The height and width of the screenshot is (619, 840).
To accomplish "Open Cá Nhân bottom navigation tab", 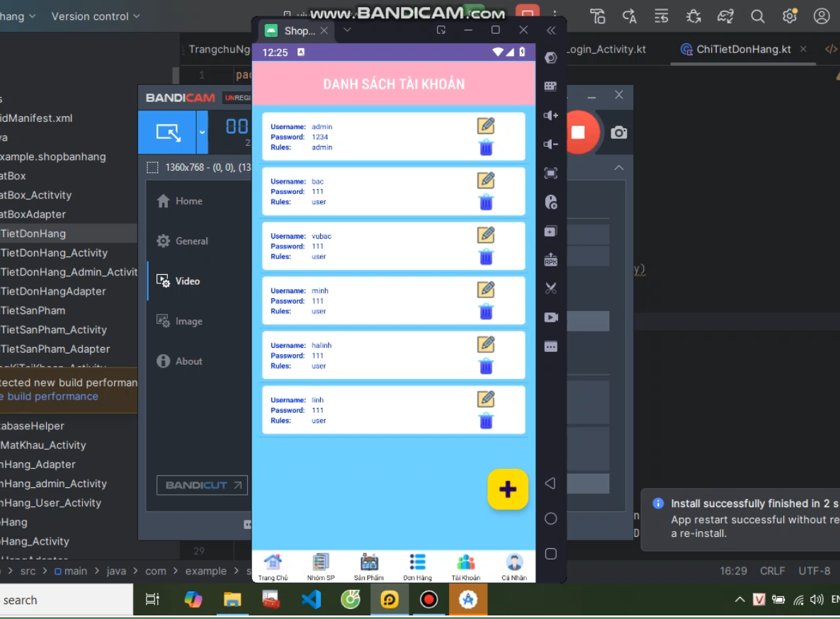I will click(513, 567).
